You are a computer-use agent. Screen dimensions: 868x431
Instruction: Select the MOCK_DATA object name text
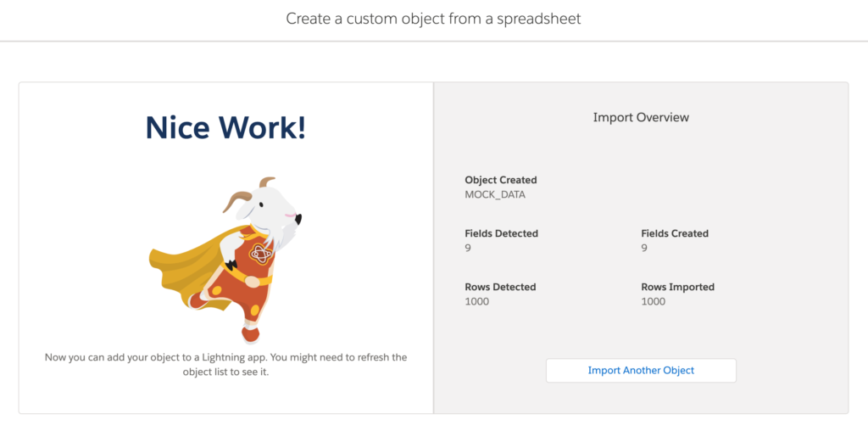point(495,194)
